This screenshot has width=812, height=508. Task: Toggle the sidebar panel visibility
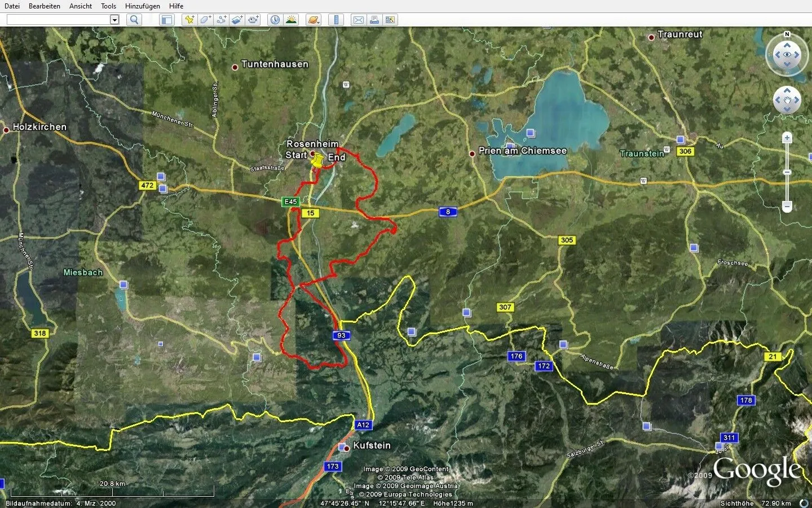tap(166, 20)
